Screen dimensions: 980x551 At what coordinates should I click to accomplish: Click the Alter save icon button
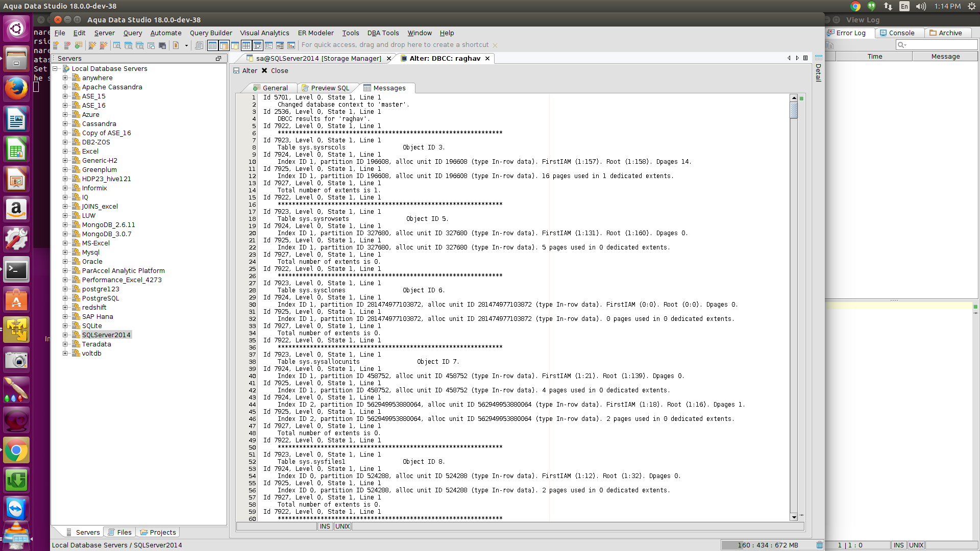[x=236, y=71]
